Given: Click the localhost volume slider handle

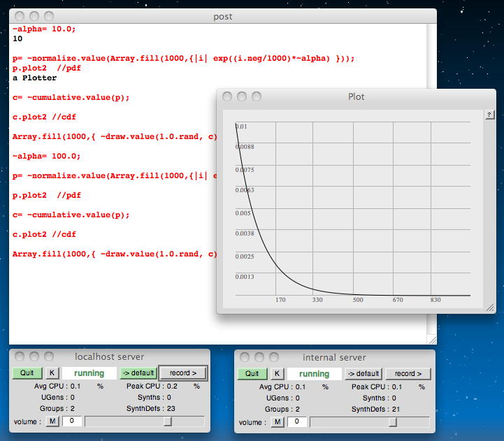Looking at the screenshot, I should pyautogui.click(x=168, y=421).
